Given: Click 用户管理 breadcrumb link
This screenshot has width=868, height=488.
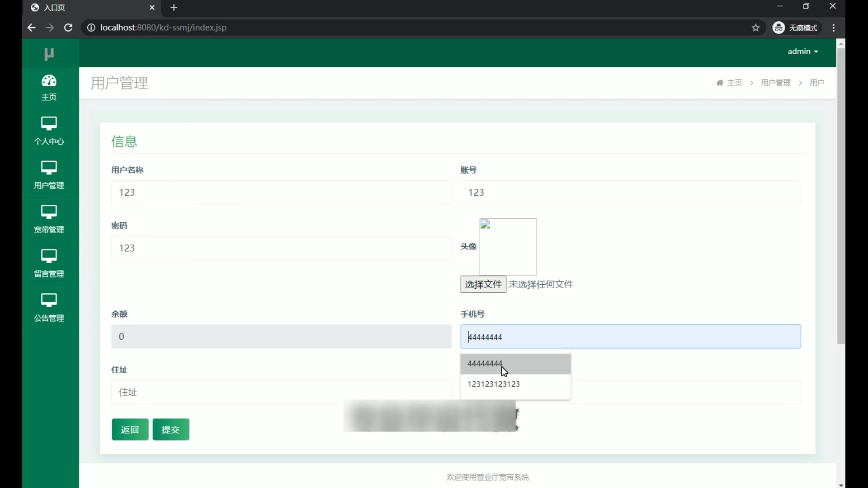Looking at the screenshot, I should 776,83.
